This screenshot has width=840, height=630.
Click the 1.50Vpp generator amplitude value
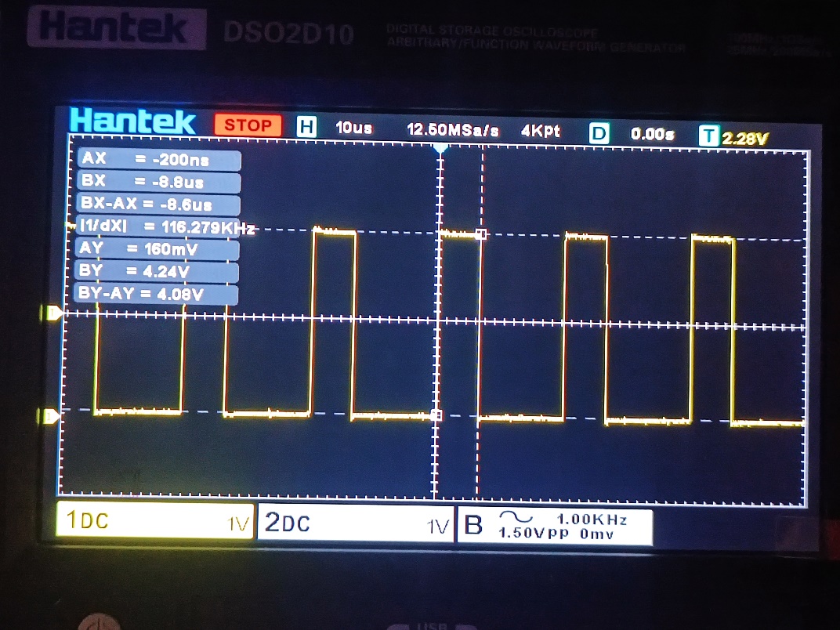[534, 533]
